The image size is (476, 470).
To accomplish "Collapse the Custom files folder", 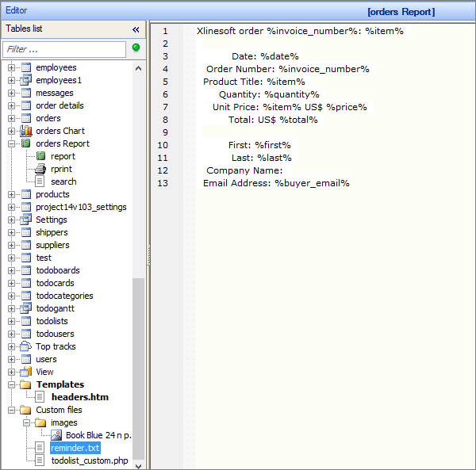I will click(x=12, y=410).
